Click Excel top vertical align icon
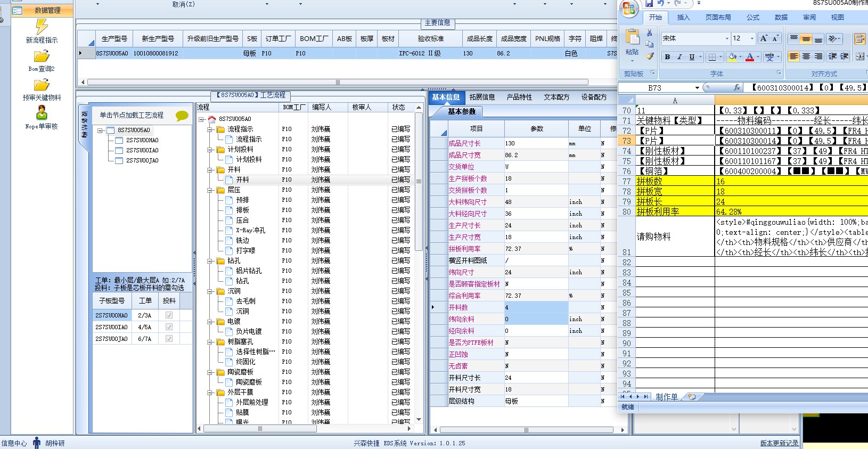The width and height of the screenshot is (868, 449). pyautogui.click(x=794, y=38)
